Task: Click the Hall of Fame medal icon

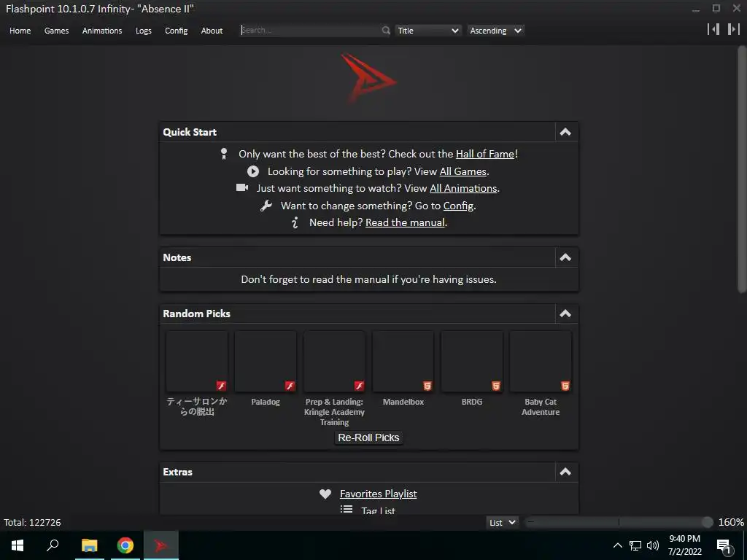Action: (x=224, y=154)
